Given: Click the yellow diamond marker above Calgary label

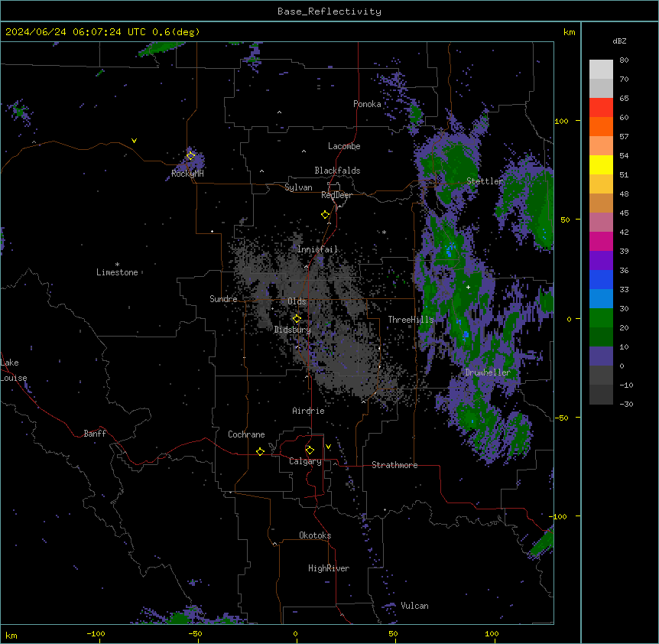Looking at the screenshot, I should 310,450.
